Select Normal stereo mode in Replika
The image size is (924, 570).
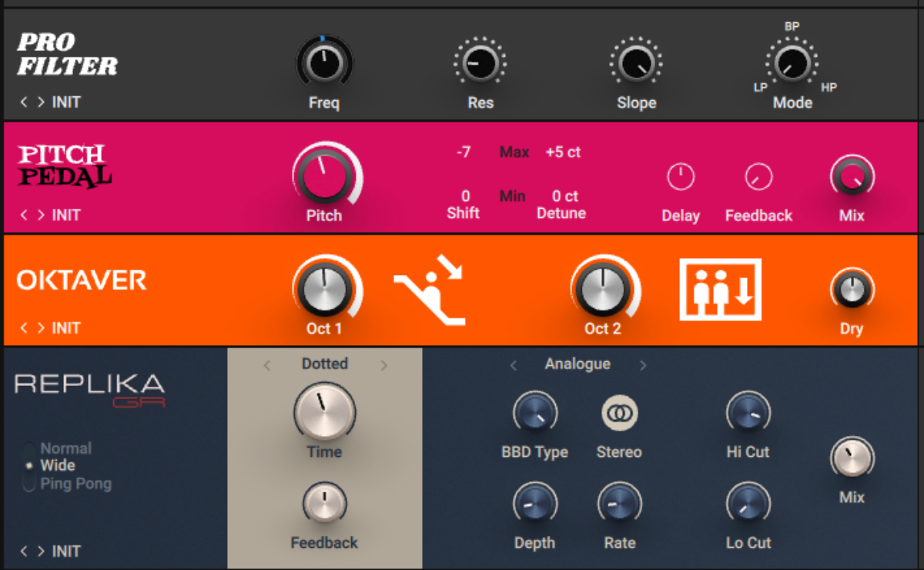(65, 448)
